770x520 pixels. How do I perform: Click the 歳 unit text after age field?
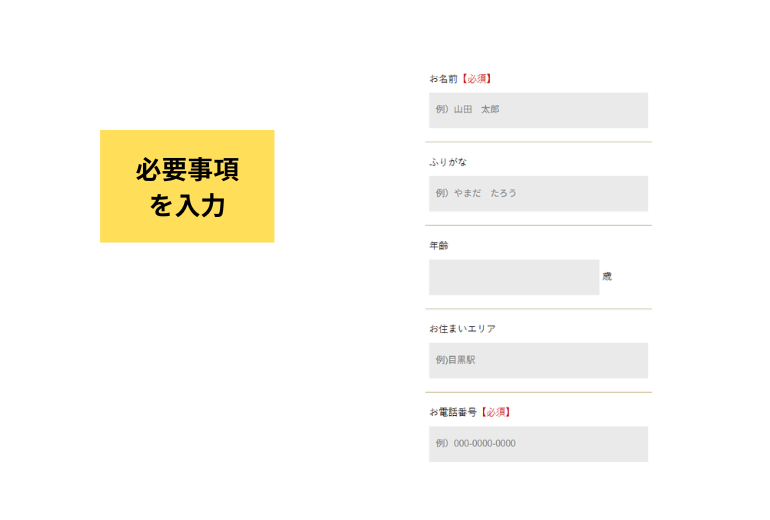pos(607,277)
